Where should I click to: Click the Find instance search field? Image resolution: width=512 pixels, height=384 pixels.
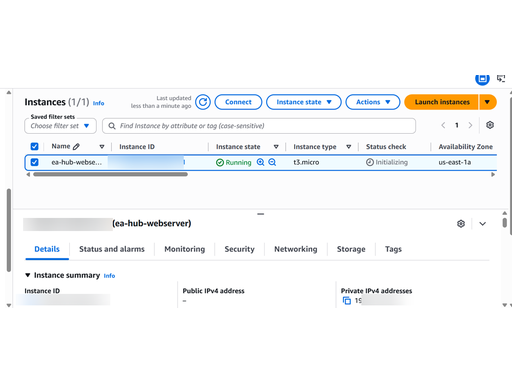tap(259, 126)
